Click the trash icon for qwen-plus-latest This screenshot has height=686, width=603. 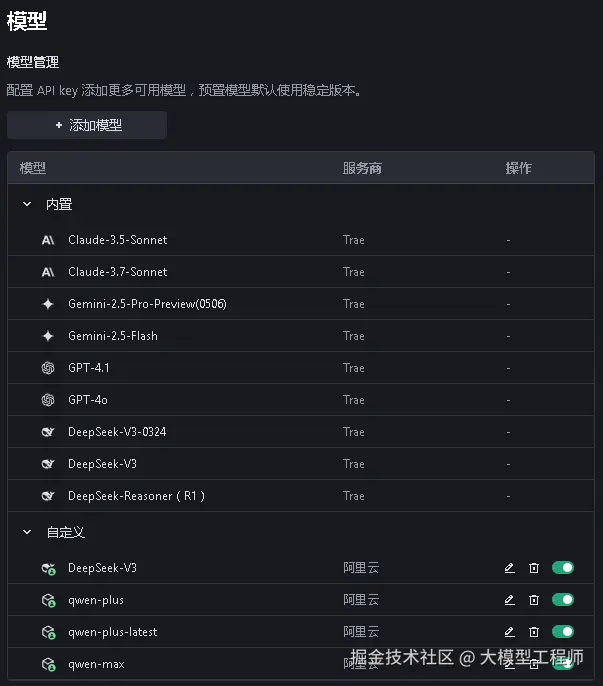(534, 632)
